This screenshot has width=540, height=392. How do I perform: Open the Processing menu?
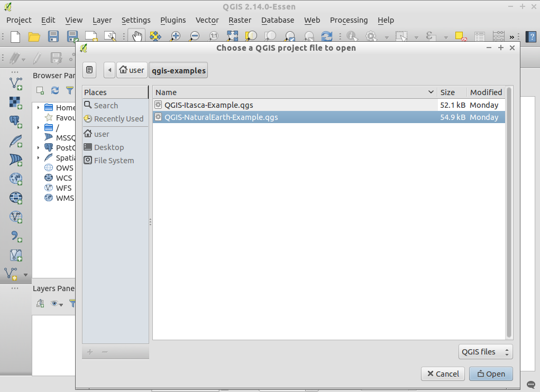tap(349, 20)
